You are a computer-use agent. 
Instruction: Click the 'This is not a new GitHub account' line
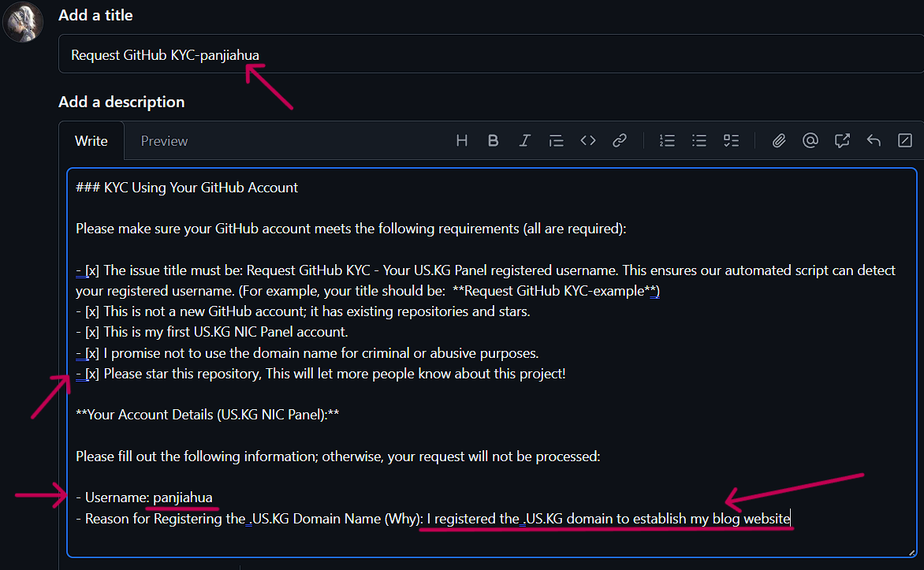click(303, 311)
